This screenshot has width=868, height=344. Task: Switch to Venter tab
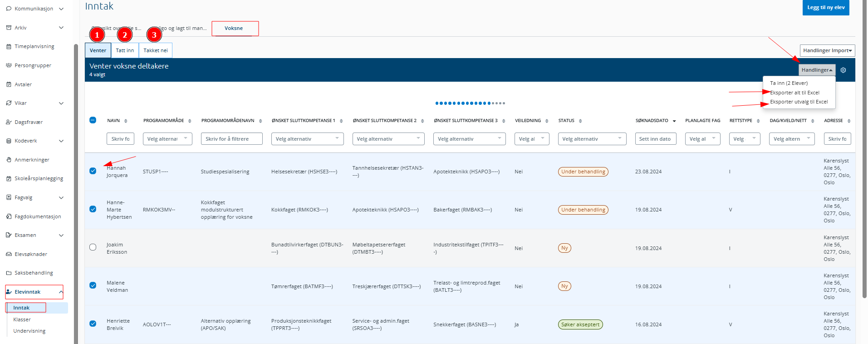98,50
